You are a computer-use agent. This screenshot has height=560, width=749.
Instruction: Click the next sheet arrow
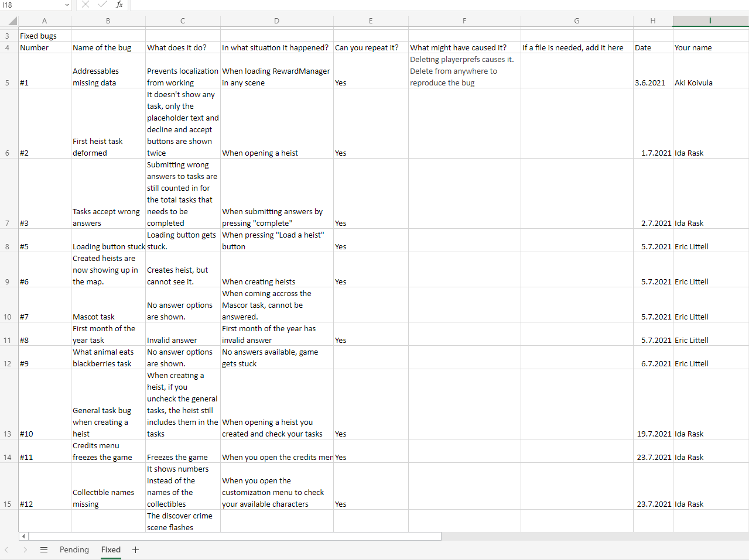pyautogui.click(x=25, y=549)
